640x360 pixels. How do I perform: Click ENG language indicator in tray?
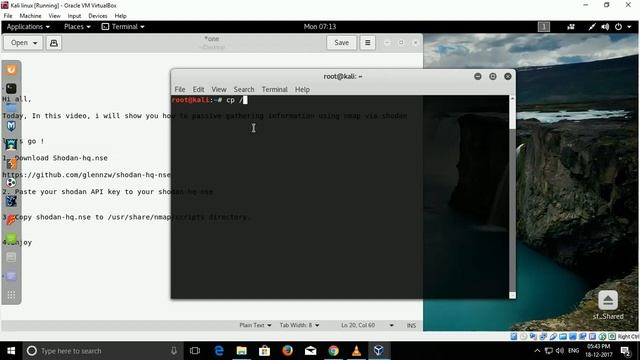pos(573,351)
